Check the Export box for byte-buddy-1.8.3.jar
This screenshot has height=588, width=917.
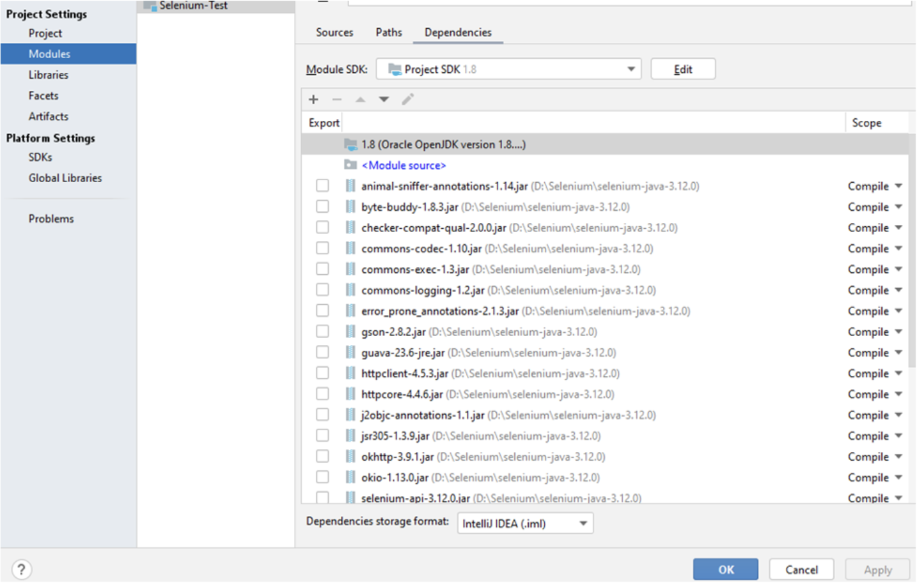coord(322,206)
